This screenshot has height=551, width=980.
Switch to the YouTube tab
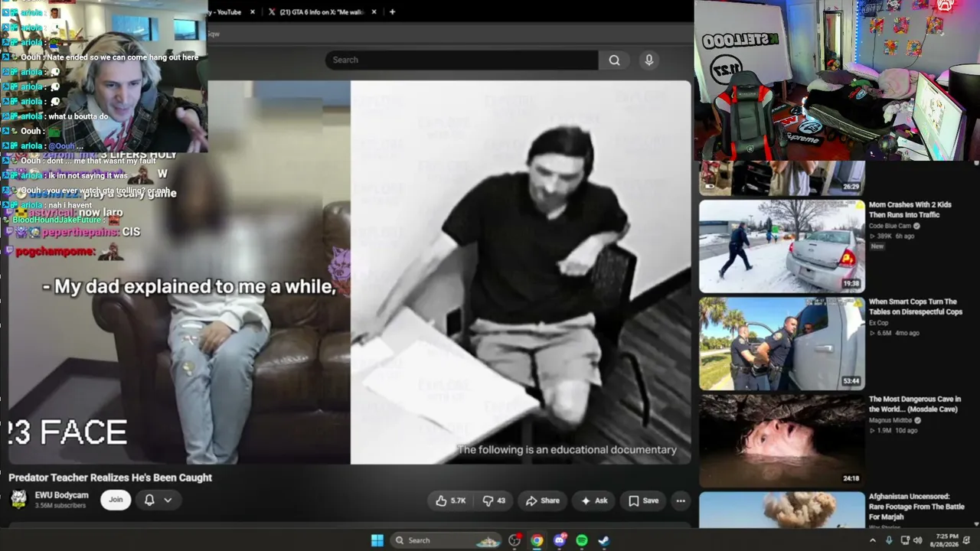[x=227, y=11]
